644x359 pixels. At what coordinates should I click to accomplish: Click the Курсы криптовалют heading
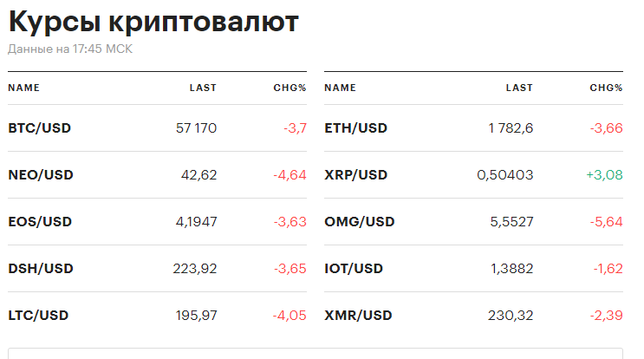pyautogui.click(x=153, y=22)
